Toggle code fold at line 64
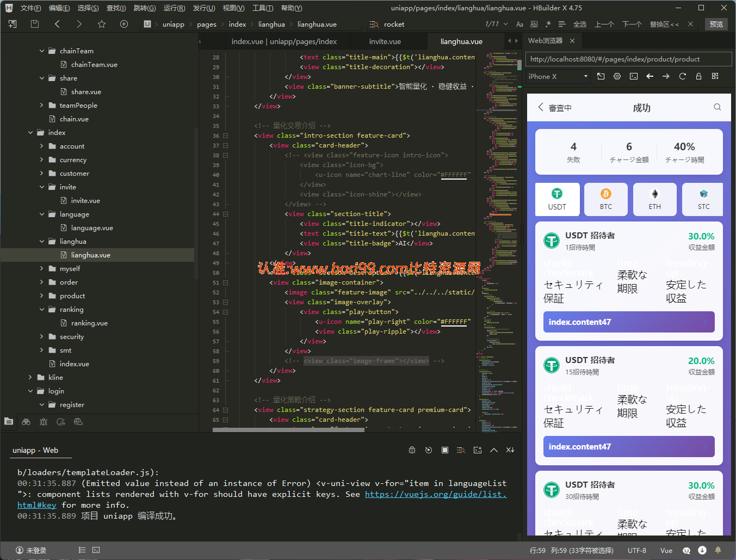The width and height of the screenshot is (736, 560). (226, 410)
